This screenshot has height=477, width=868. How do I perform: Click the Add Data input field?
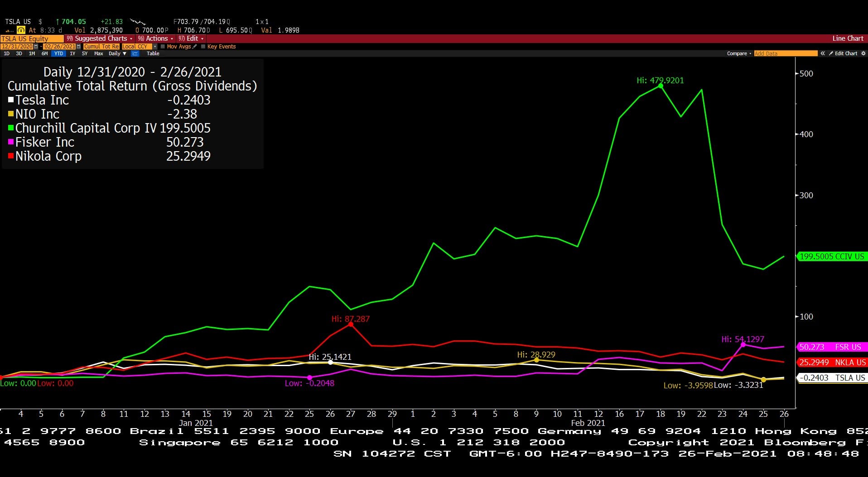coord(786,53)
